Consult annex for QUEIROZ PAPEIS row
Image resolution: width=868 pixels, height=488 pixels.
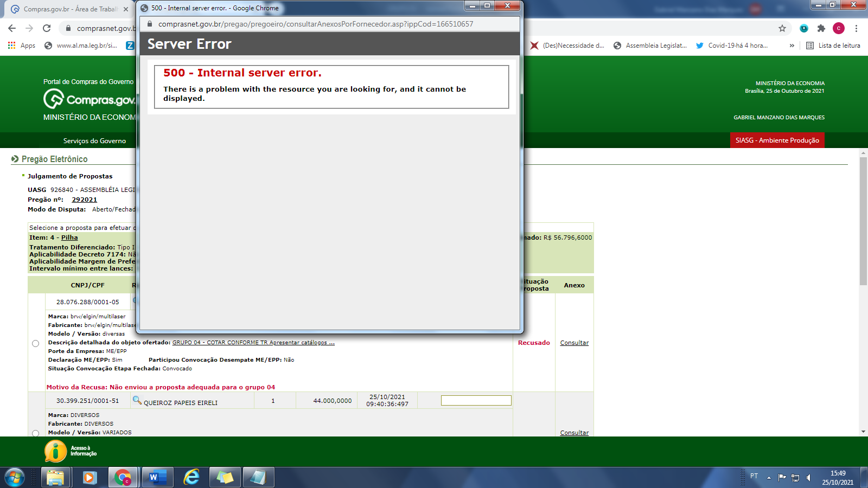pos(574,433)
